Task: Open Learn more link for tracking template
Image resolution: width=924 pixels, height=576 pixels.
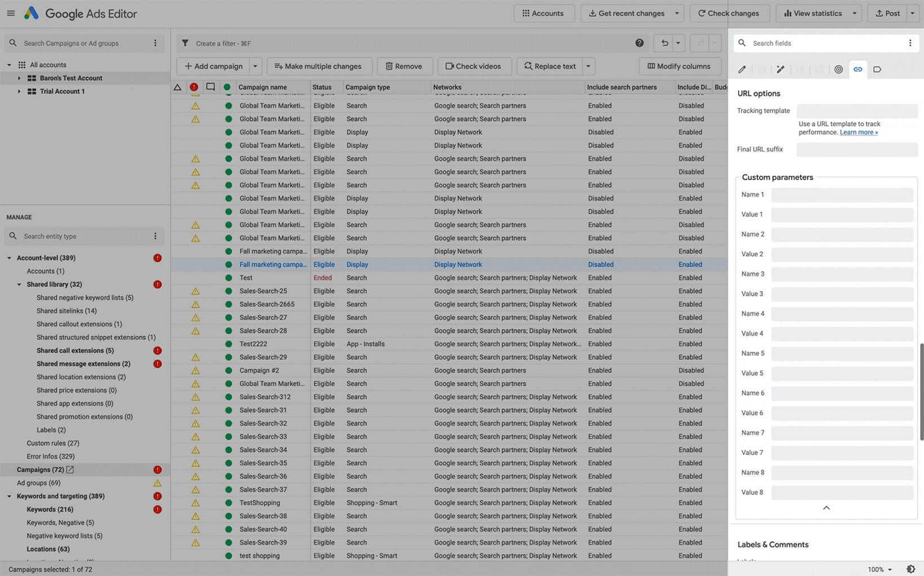Action: 859,132
